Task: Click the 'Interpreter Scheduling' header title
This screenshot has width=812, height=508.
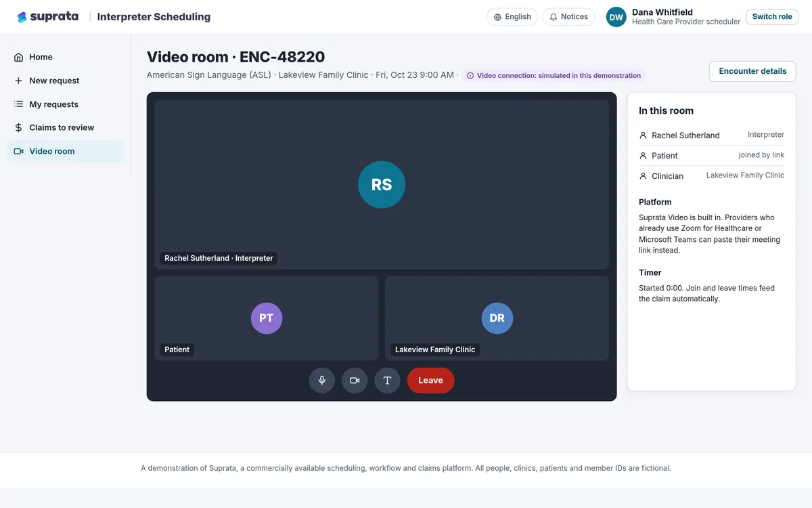Action: 154,17
